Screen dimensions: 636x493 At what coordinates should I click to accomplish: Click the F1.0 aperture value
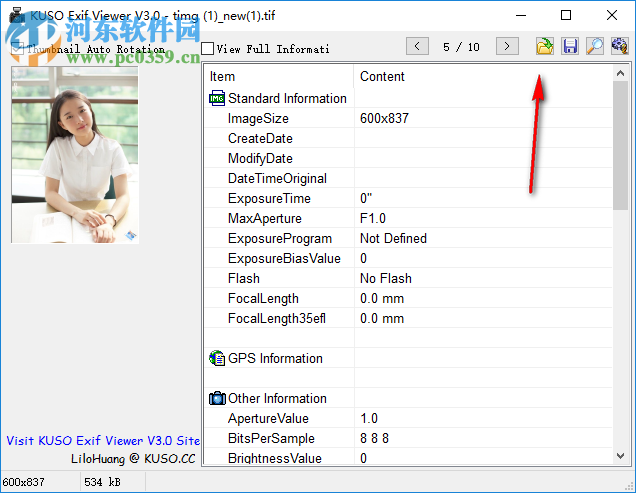click(373, 218)
